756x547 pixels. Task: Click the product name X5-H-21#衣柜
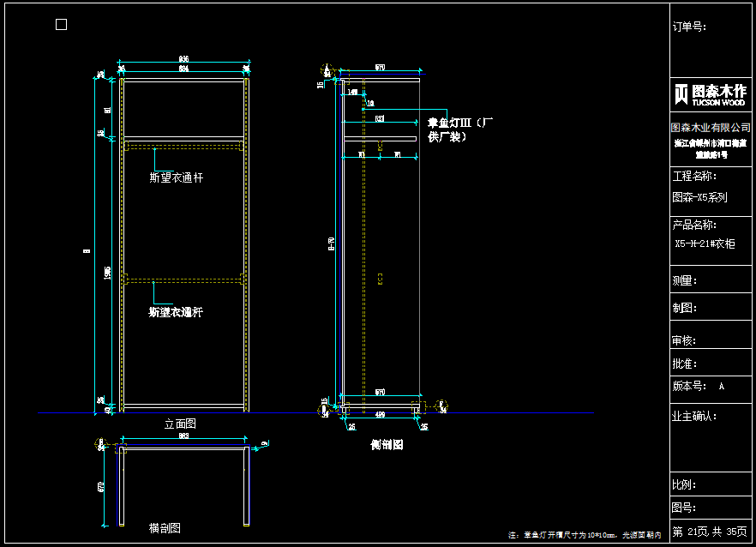click(705, 243)
